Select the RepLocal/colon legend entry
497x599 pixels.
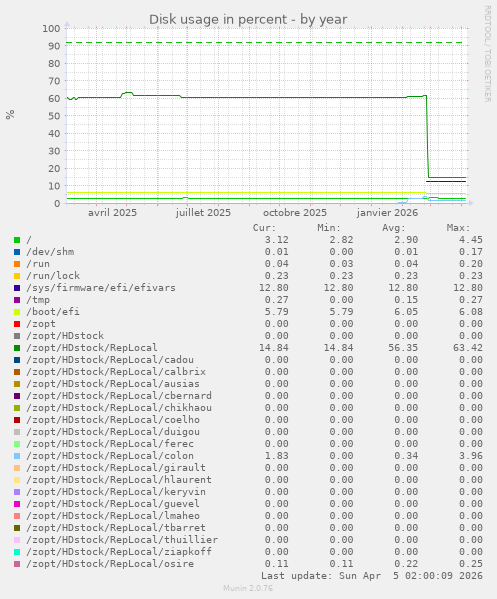tap(110, 456)
